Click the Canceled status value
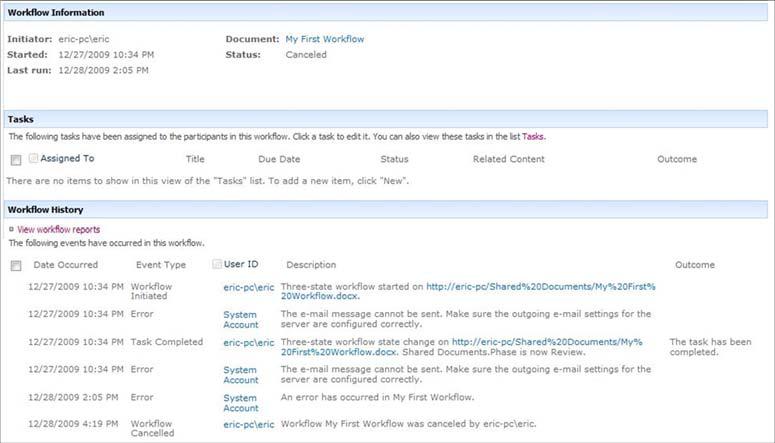Image resolution: width=775 pixels, height=443 pixels. [305, 55]
